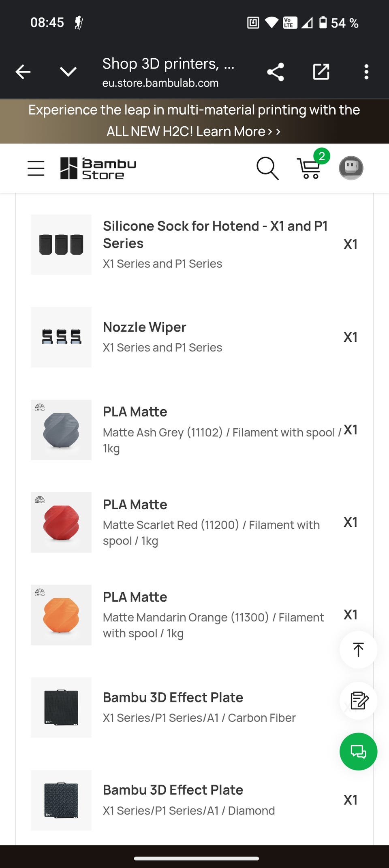Open the store search
This screenshot has height=868, width=389.
coord(267,168)
